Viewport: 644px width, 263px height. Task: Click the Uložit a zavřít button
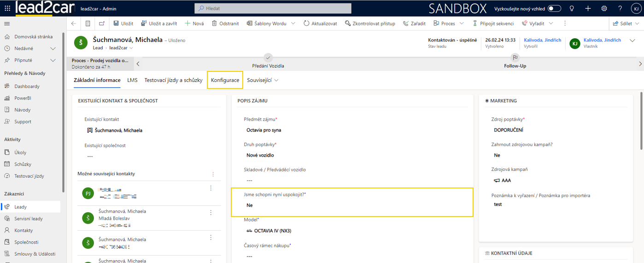pyautogui.click(x=159, y=23)
